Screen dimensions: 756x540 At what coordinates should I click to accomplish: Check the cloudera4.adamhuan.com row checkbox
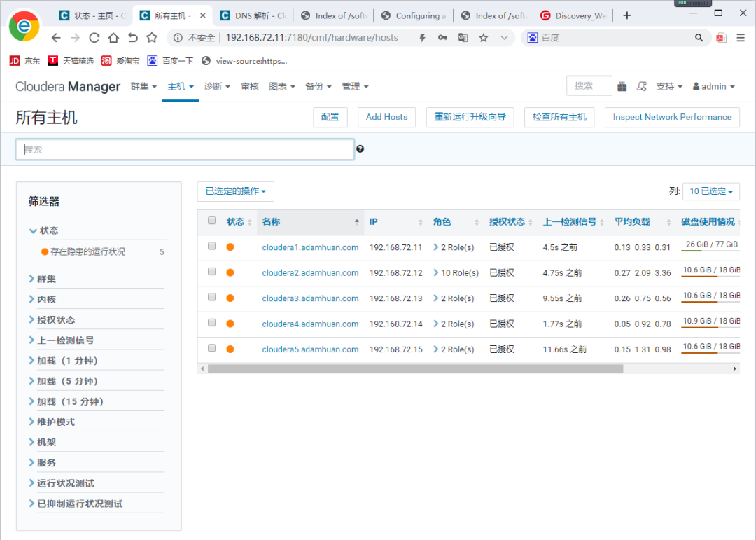211,323
